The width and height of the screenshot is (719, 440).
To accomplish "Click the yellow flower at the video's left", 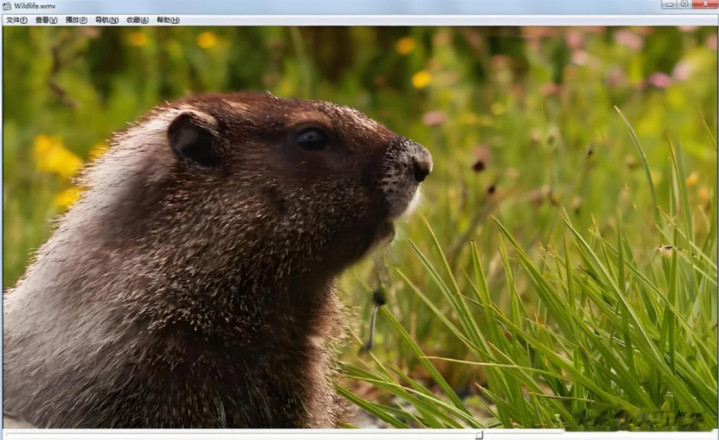I will [55, 158].
